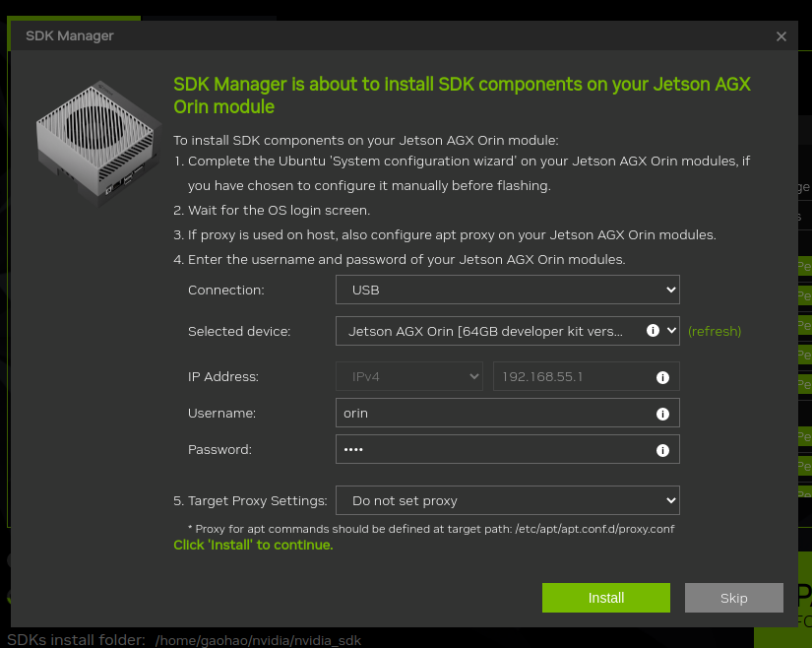
Task: Open the Connection USB dropdown
Action: click(x=508, y=290)
